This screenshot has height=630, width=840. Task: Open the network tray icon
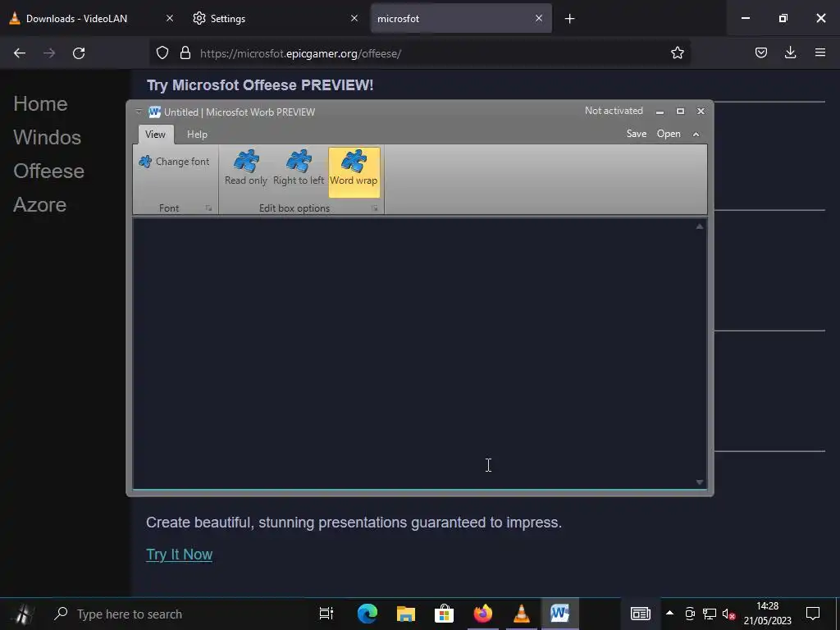coord(710,614)
